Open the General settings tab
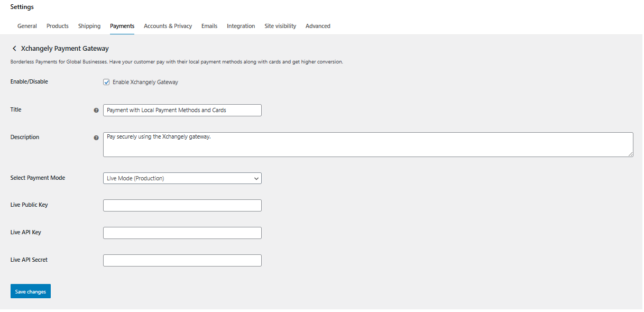The height and width of the screenshot is (312, 644). coord(27,26)
